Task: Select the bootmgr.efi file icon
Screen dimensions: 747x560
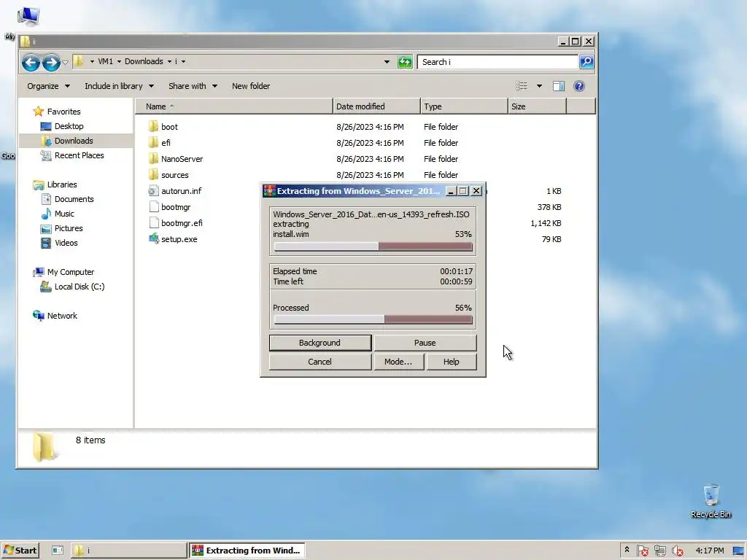Action: pyautogui.click(x=153, y=223)
